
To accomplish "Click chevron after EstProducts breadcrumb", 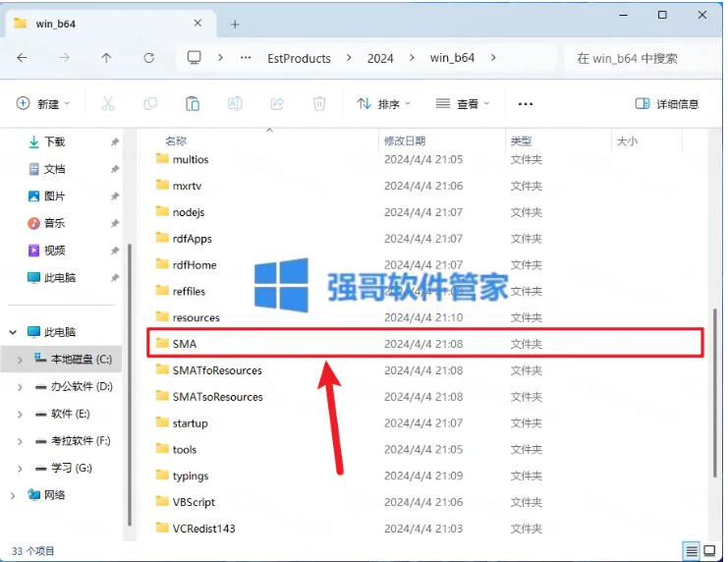I will [349, 58].
